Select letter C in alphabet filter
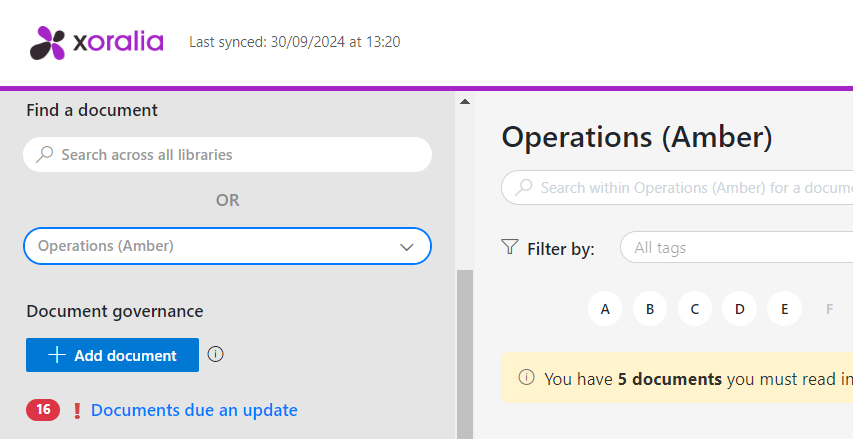This screenshot has height=439, width=853. coord(695,309)
